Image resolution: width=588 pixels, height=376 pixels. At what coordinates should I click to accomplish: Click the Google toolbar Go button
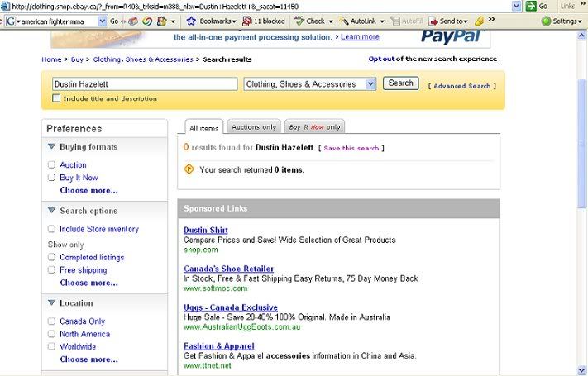coord(114,21)
